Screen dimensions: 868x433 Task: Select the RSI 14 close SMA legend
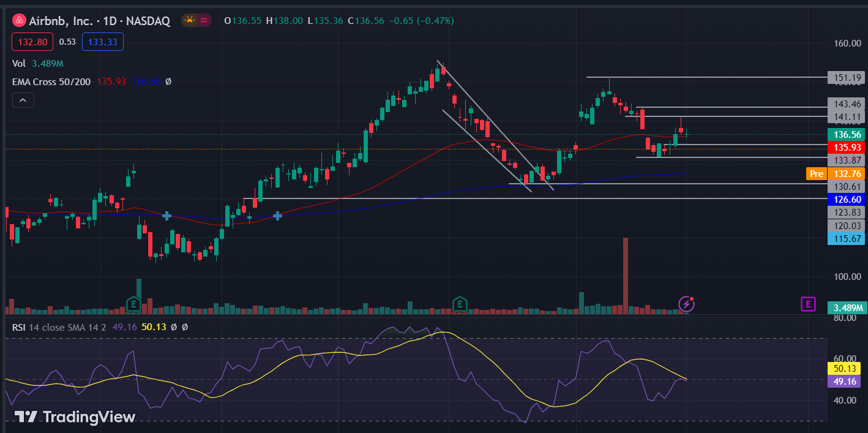click(59, 327)
